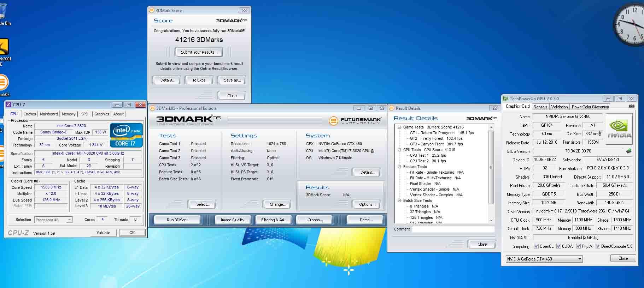This screenshot has width=644, height=288.
Task: Open the SPD tab in CPU-Z
Action: click(85, 114)
